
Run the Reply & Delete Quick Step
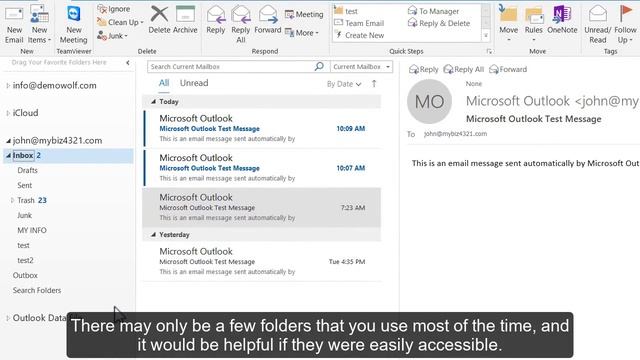[x=439, y=23]
